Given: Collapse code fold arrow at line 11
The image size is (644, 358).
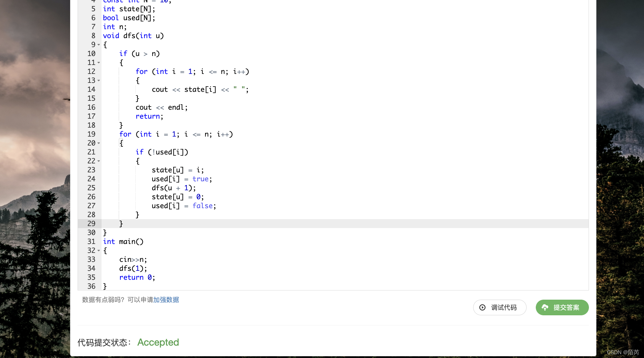Looking at the screenshot, I should pyautogui.click(x=99, y=63).
